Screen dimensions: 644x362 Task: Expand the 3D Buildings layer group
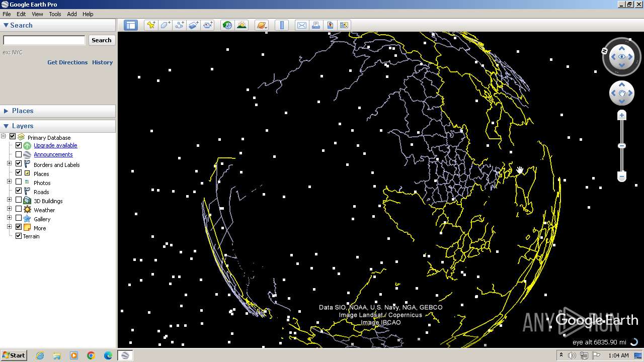point(9,200)
